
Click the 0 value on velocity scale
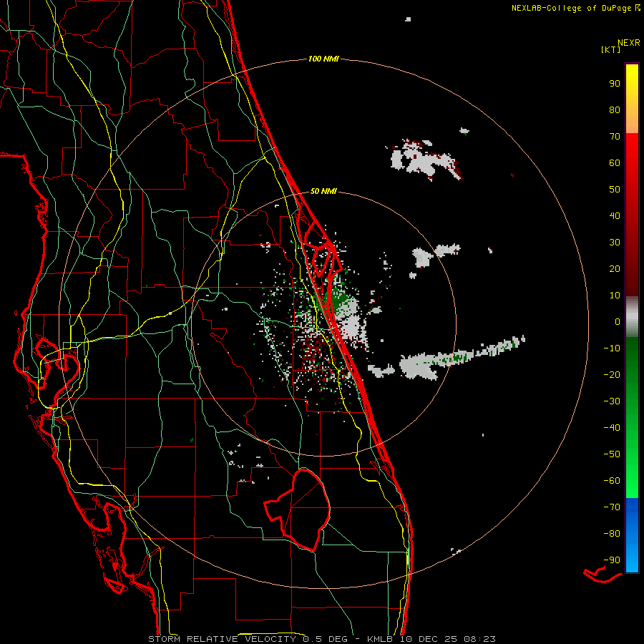tap(618, 321)
